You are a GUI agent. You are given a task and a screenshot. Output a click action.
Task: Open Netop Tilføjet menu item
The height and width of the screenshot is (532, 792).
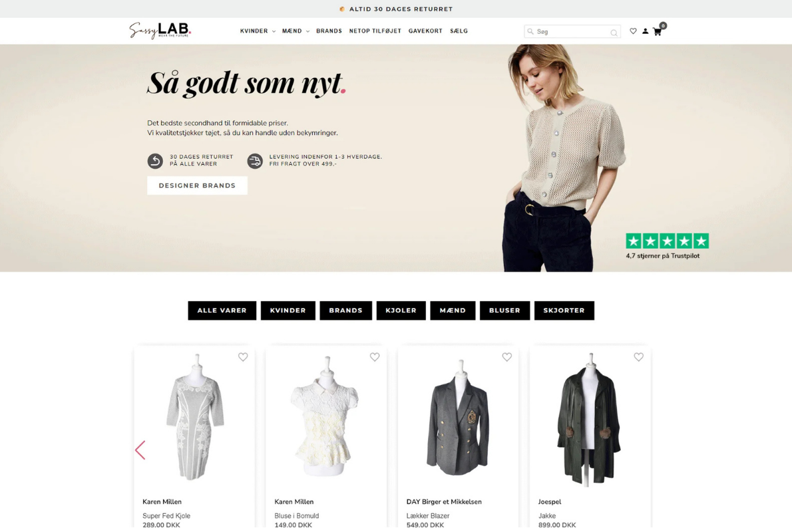pos(375,31)
